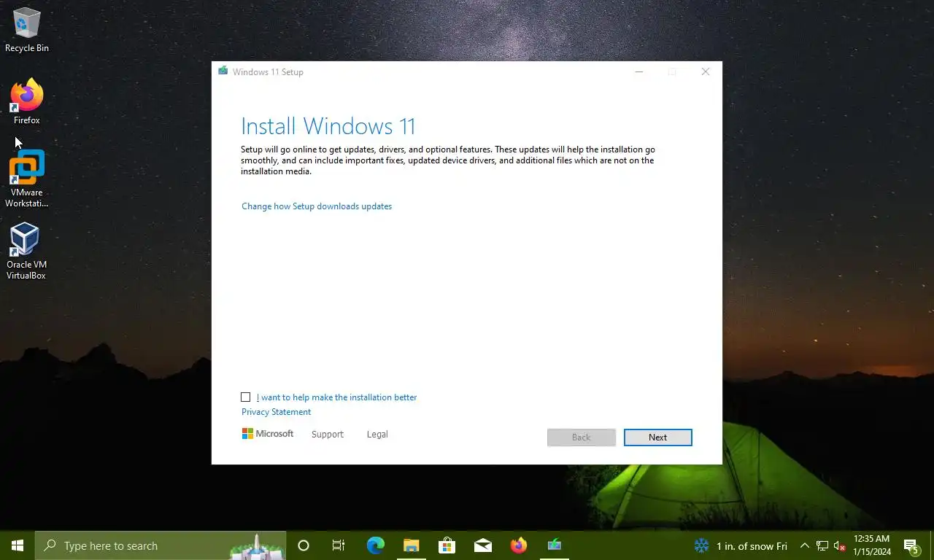Minimize the Windows 11 Setup window

[x=639, y=71]
